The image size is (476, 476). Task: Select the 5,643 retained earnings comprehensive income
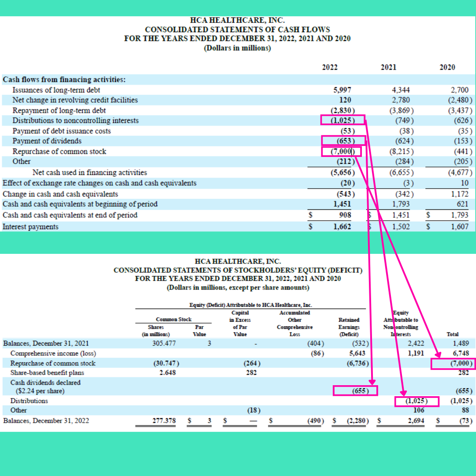click(x=357, y=353)
